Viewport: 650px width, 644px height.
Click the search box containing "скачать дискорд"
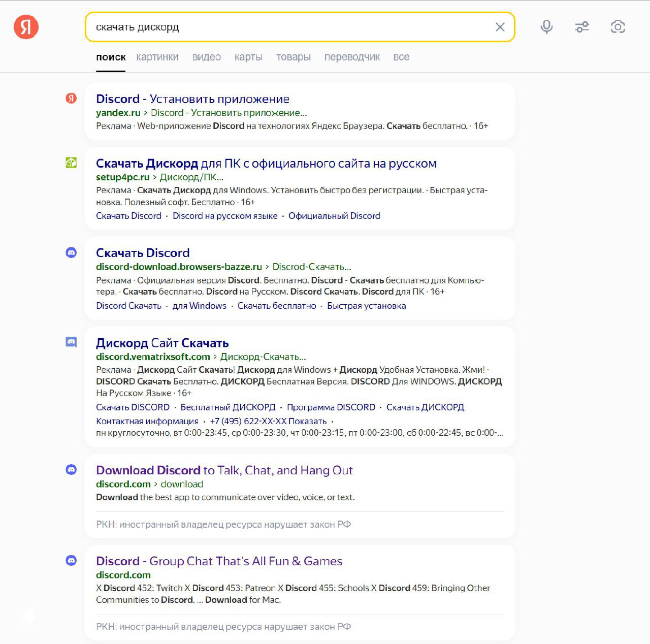300,27
